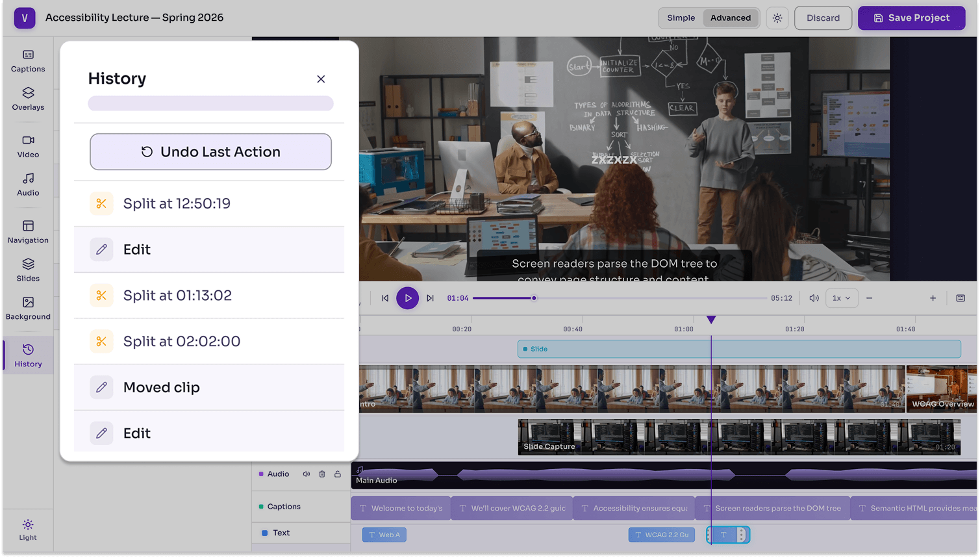Viewport: 980px width, 558px height.
Task: Select the Main Audio waveform clip
Action: coord(664,475)
